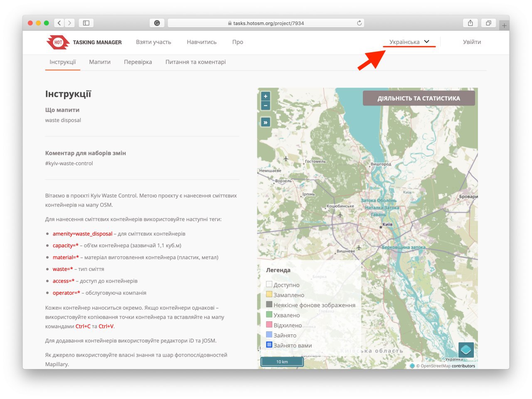532x399 pixels.
Task: Click the Доступно legend swatch
Action: click(269, 284)
